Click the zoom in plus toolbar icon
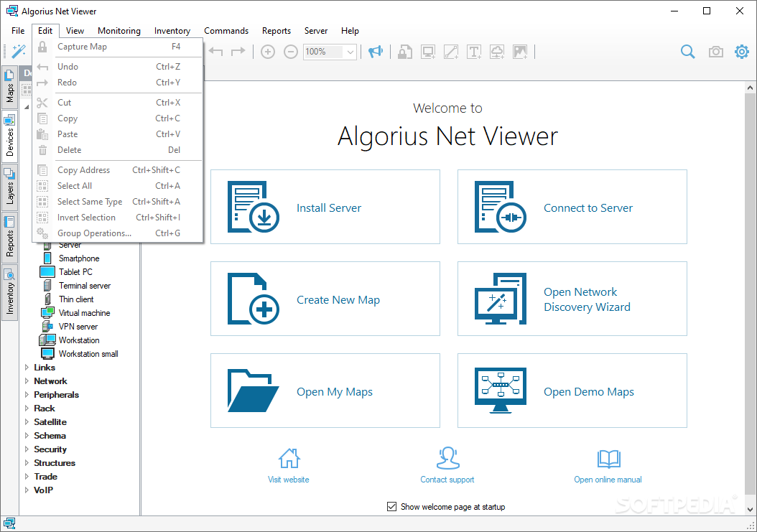757x532 pixels. 268,52
